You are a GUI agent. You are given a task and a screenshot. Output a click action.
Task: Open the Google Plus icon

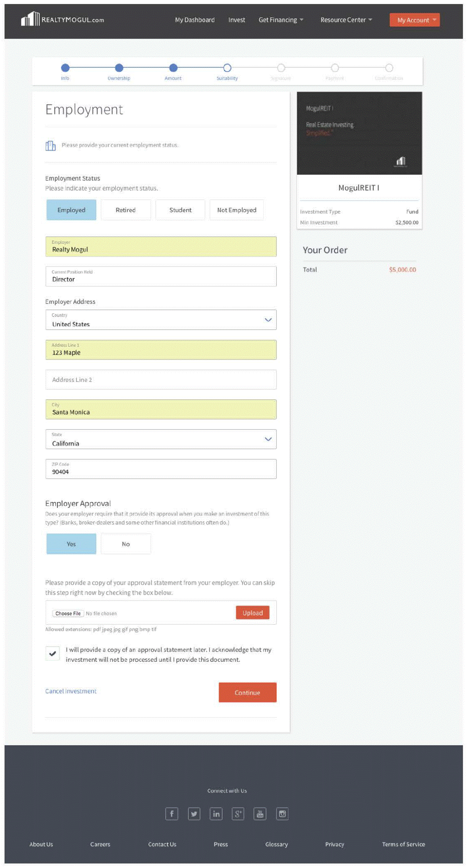(x=238, y=814)
